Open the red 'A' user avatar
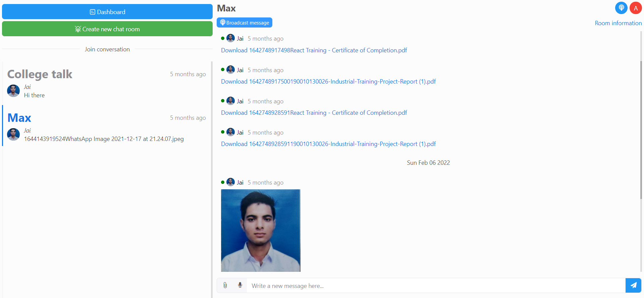Screen dimensions: 644x298 click(x=636, y=8)
